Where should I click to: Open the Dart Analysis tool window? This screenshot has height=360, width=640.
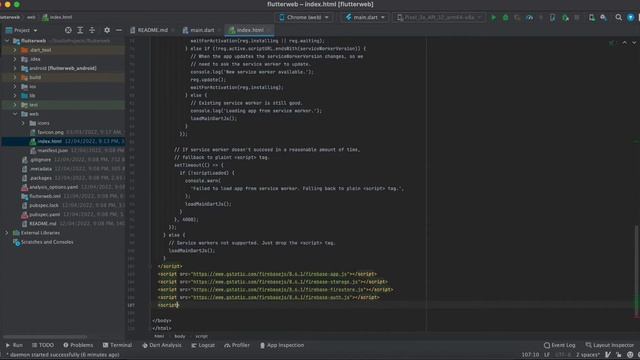click(x=162, y=345)
